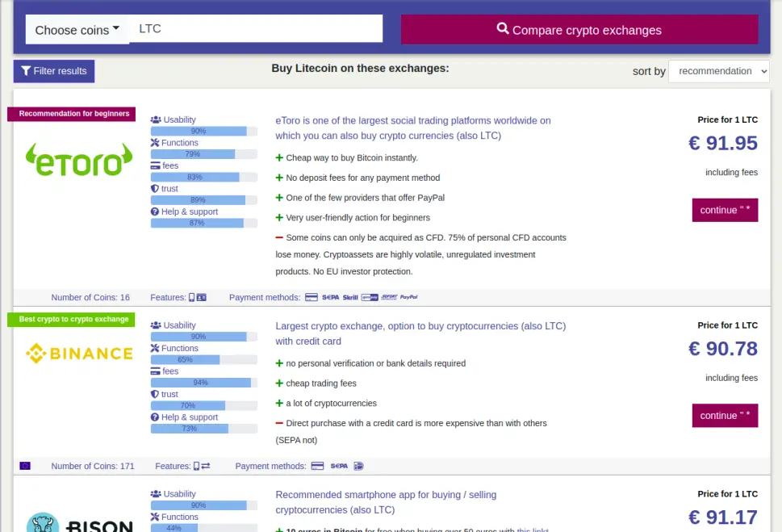Image resolution: width=782 pixels, height=532 pixels.
Task: Click the eToro logo
Action: pos(79,160)
